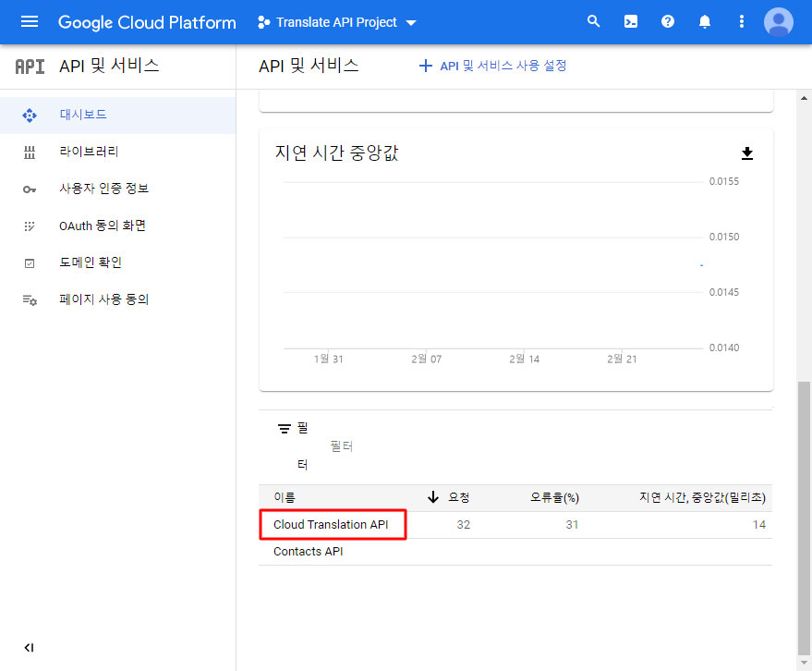Click the 2월 07 axis label
This screenshot has width=812, height=671.
coord(426,360)
